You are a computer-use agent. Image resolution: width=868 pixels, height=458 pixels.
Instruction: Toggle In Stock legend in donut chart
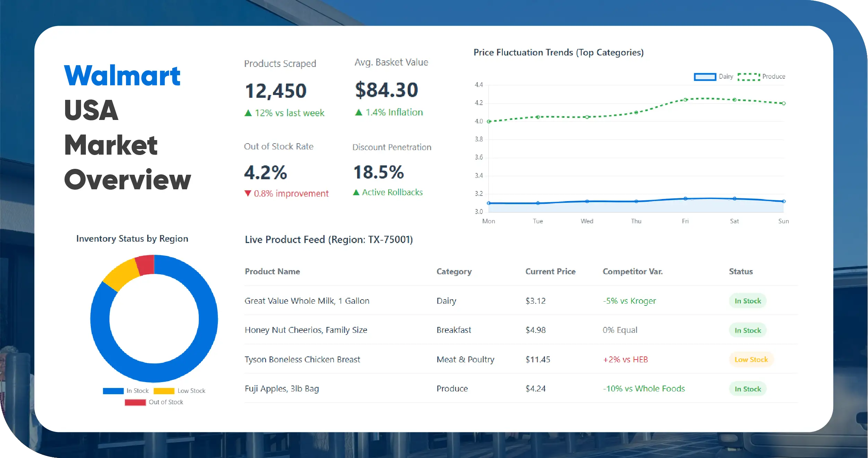pos(113,391)
